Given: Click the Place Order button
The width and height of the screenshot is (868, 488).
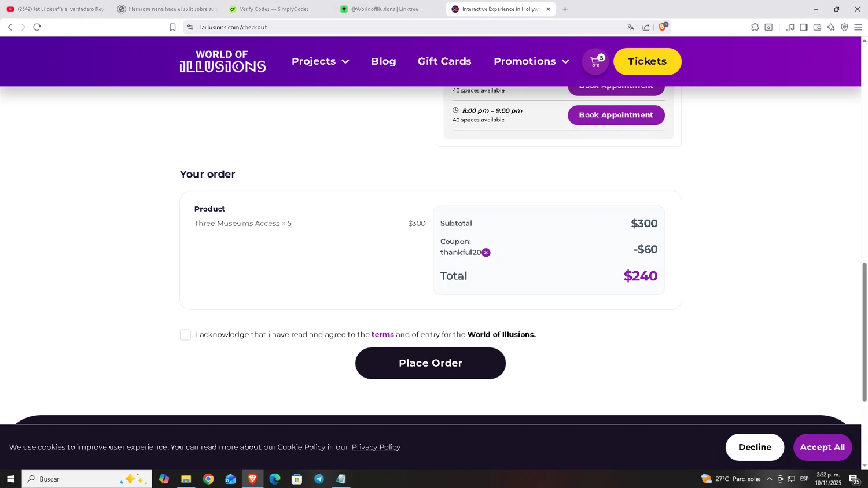Looking at the screenshot, I should [430, 363].
